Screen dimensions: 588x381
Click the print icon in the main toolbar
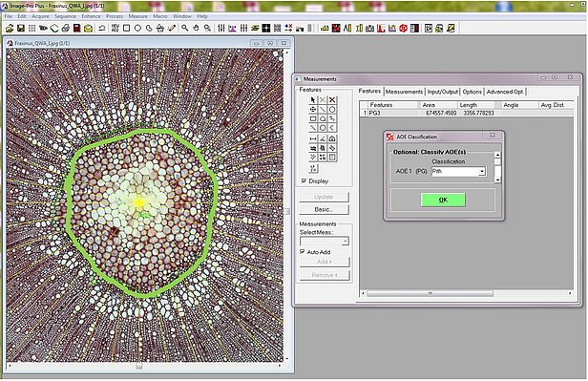(66, 28)
